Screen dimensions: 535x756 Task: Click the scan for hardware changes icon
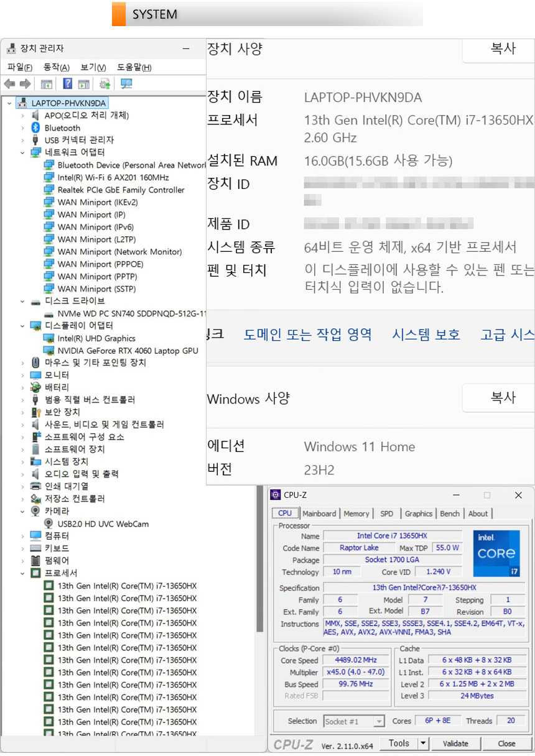(x=126, y=84)
